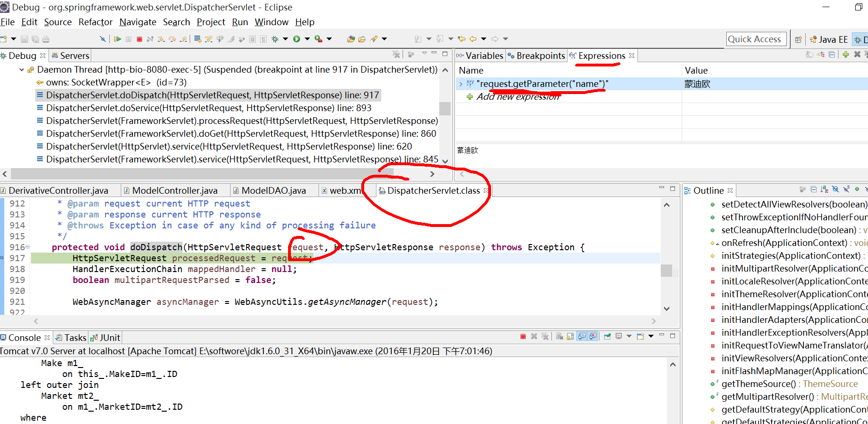Switch to the Servers tab

point(70,56)
